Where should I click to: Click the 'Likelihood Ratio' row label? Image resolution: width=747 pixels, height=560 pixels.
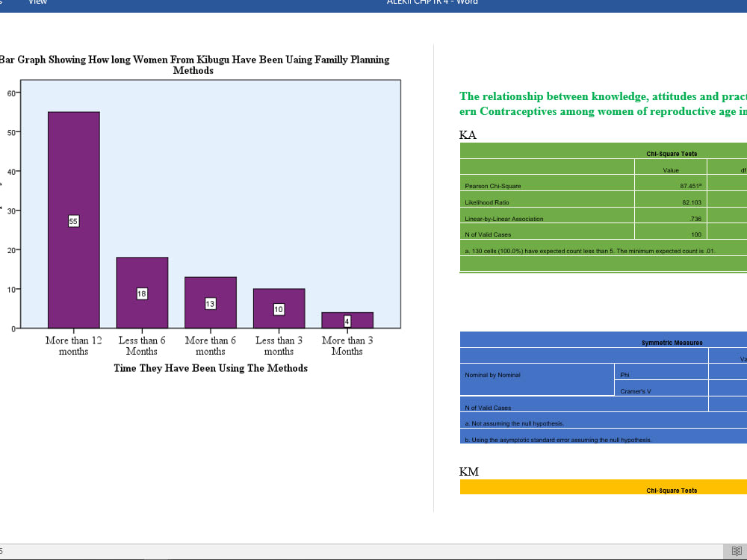pos(487,202)
